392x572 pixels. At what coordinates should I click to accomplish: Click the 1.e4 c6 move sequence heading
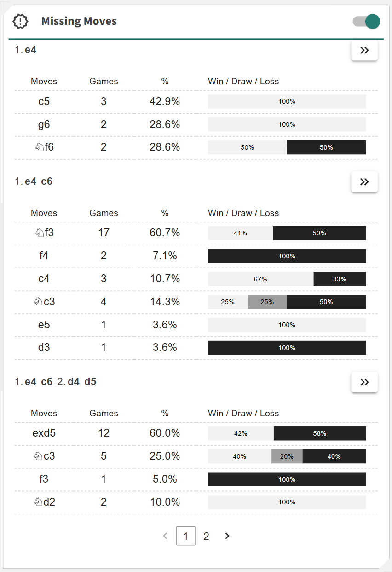click(34, 181)
